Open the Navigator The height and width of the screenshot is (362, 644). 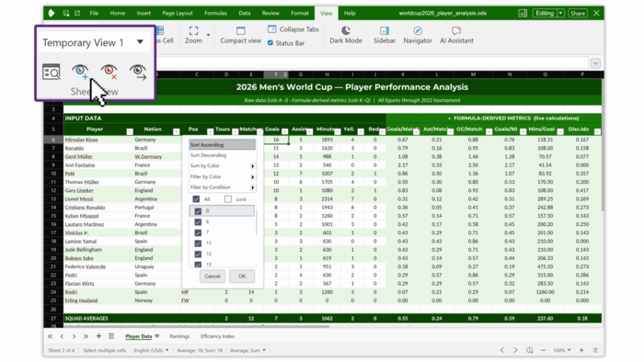click(x=418, y=35)
